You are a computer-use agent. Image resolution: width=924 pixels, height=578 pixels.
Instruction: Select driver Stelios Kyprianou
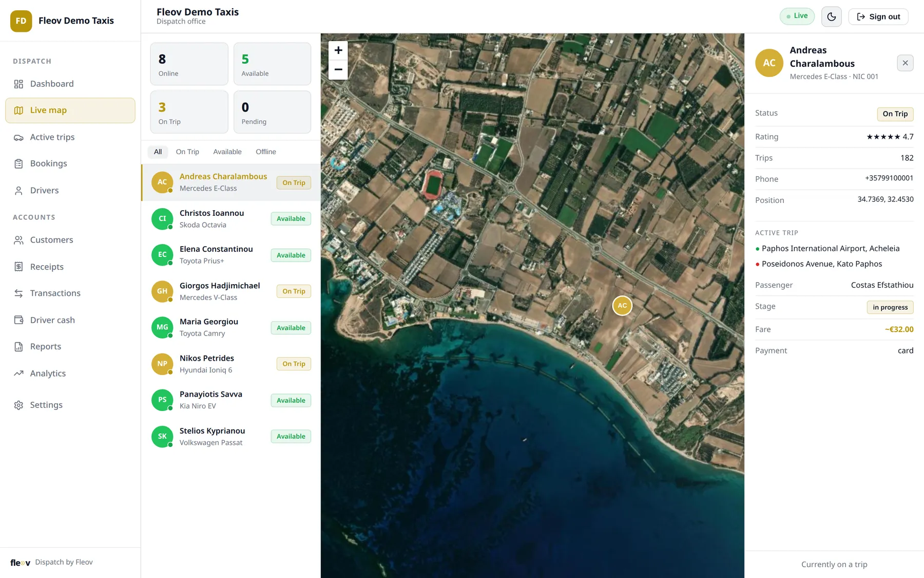point(231,437)
